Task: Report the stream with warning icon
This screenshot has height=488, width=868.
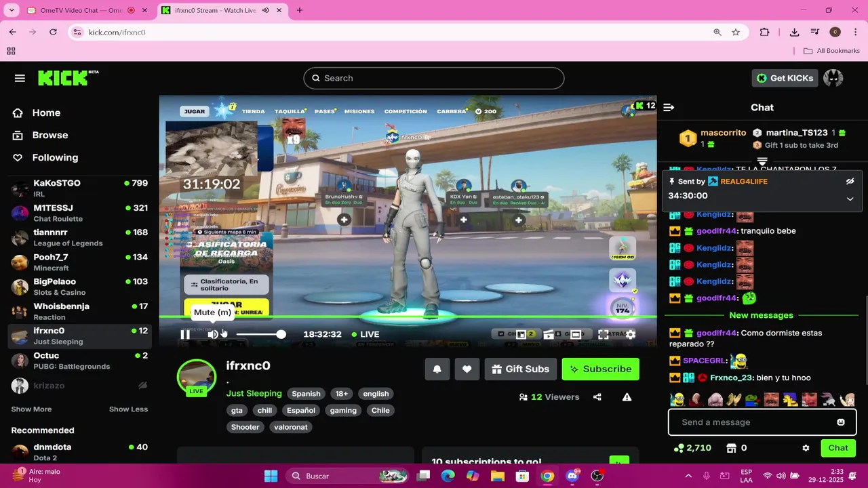Action: point(627,397)
